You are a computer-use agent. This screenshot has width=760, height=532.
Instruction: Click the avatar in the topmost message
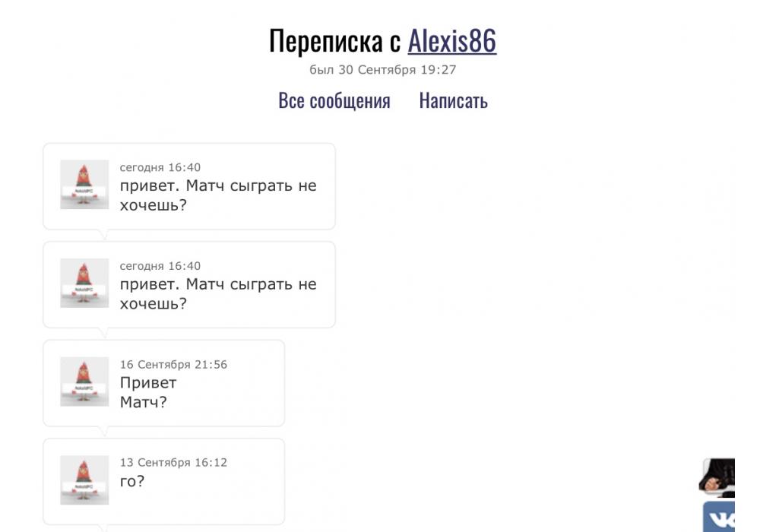point(84,185)
